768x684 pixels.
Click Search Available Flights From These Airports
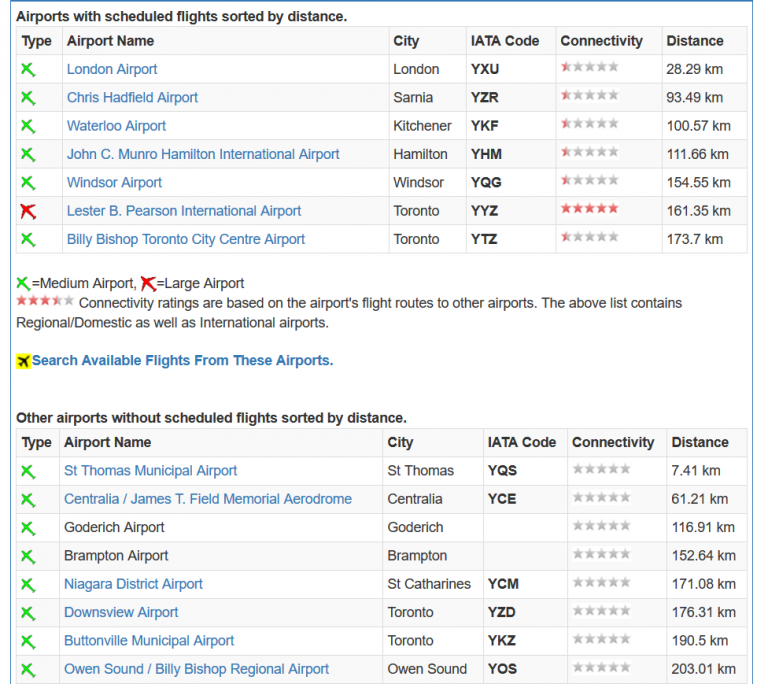click(182, 360)
